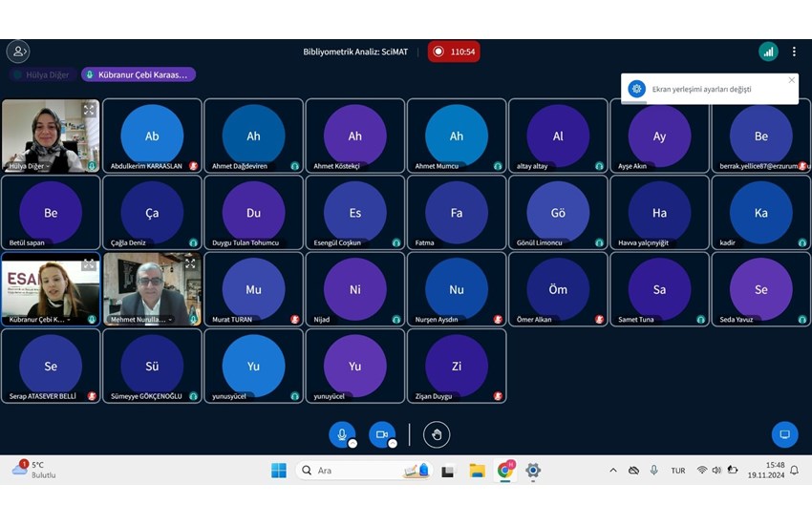Mute the microphone
The height and width of the screenshot is (525, 812).
[342, 435]
